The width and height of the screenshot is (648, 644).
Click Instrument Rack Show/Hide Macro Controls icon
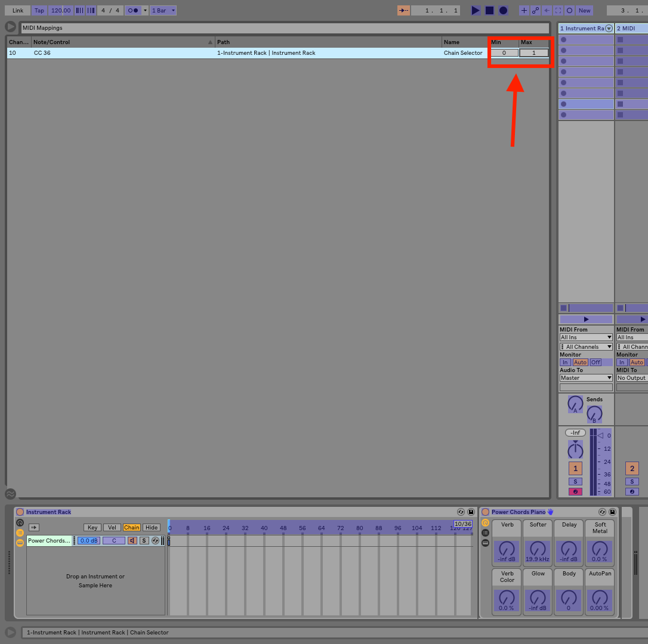(20, 522)
